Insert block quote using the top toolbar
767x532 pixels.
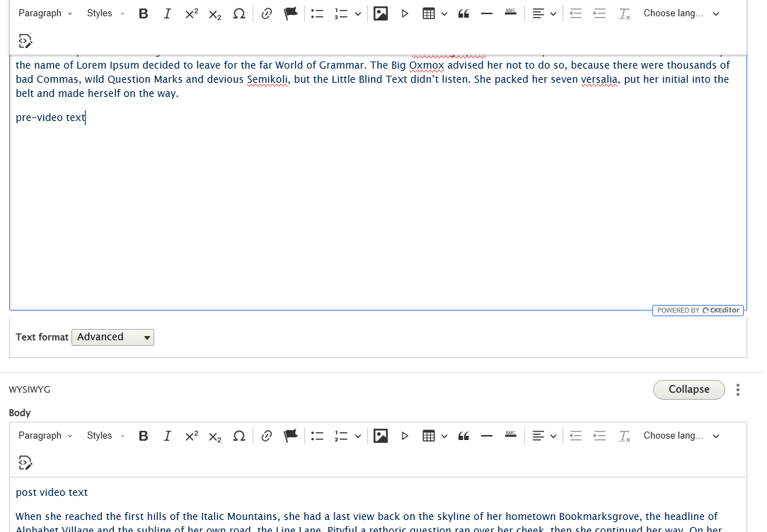(463, 13)
